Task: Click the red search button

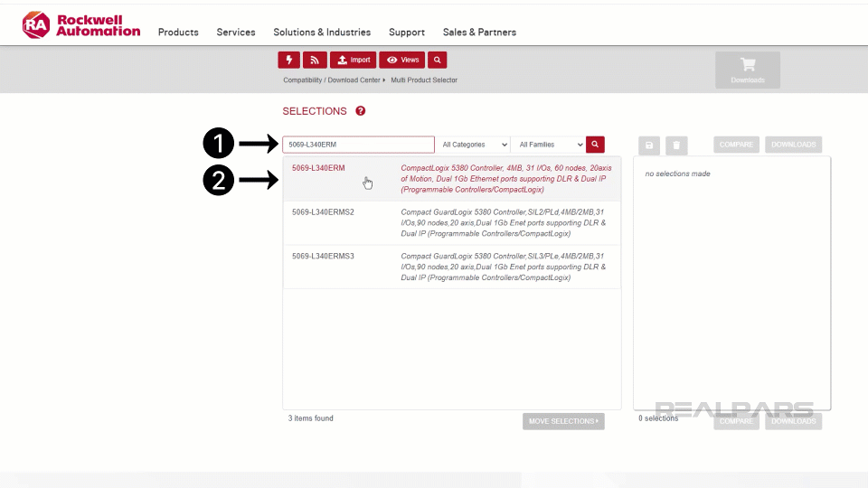Action: [x=595, y=145]
